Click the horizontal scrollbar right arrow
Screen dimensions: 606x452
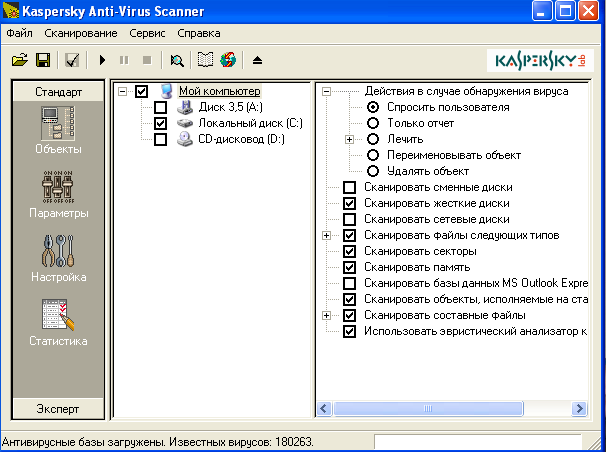point(579,409)
